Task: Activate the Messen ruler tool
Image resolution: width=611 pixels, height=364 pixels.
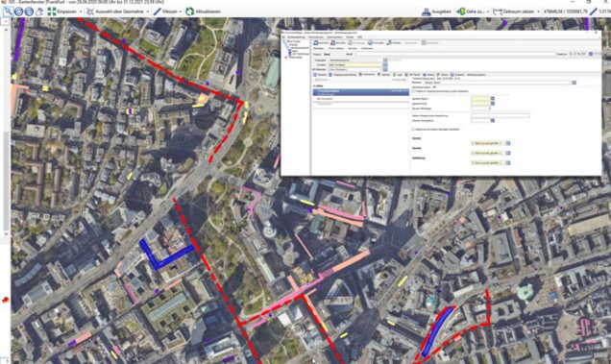Action: pyautogui.click(x=157, y=12)
